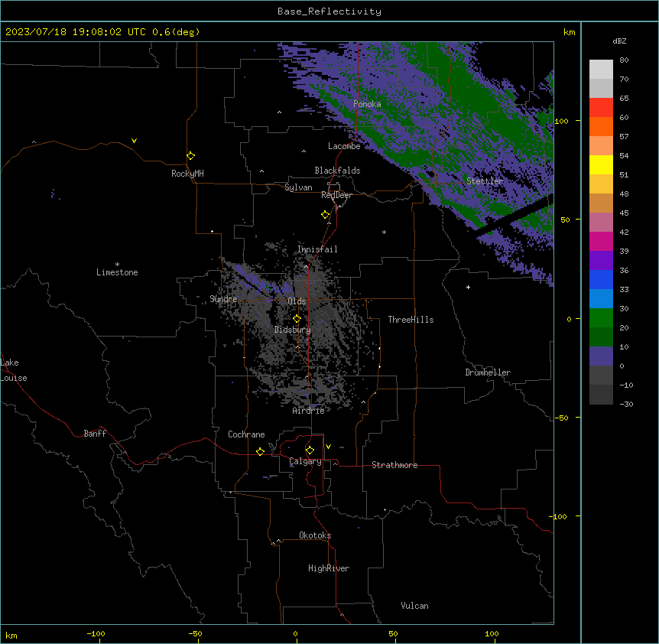Select the Calgary city label
Viewport: 659px width, 644px height.
(x=305, y=461)
